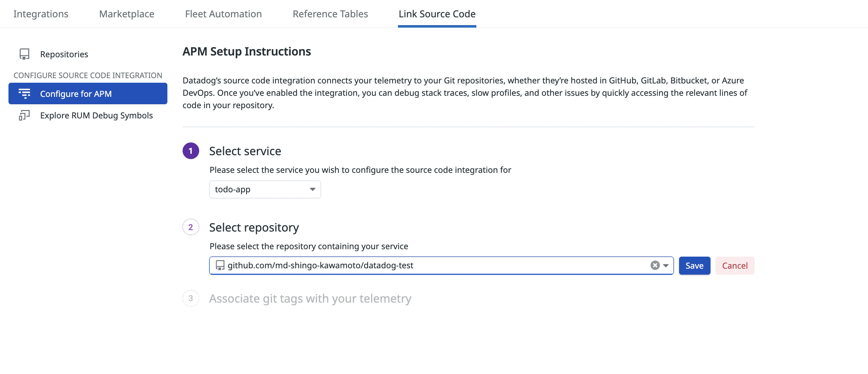Click the Configure Source Code Integration label

point(88,75)
